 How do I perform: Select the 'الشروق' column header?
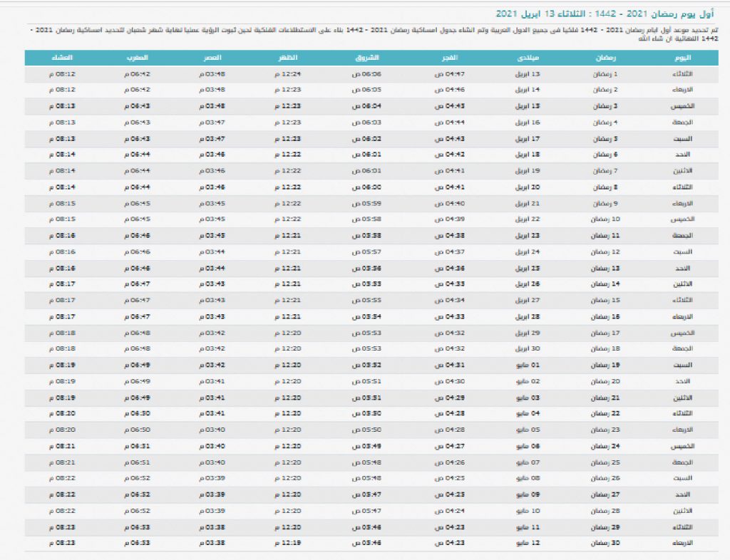point(367,58)
